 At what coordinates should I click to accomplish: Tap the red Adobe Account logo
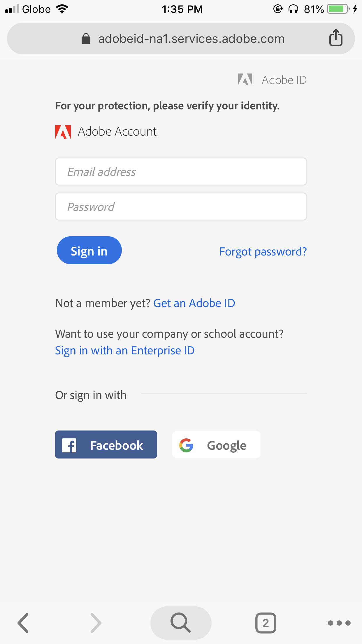click(x=63, y=132)
